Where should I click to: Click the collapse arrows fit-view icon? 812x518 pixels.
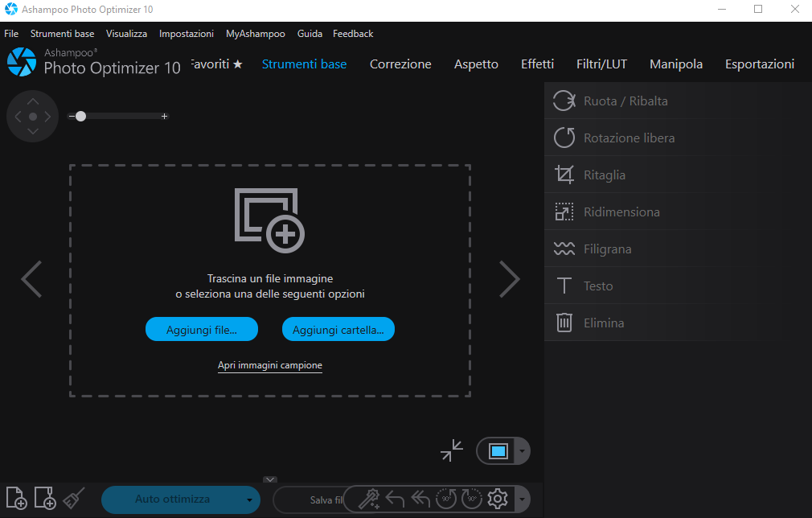(x=452, y=450)
